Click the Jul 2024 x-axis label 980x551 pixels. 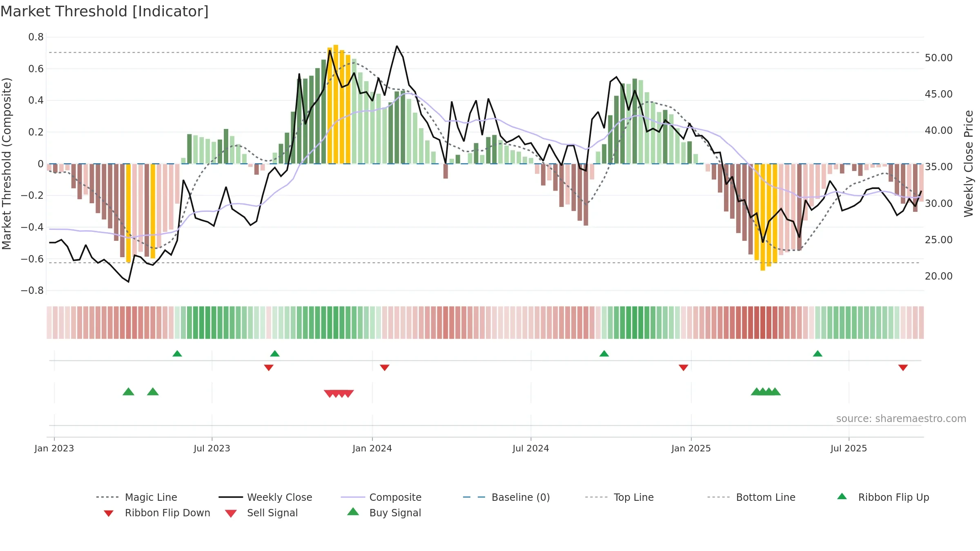(x=531, y=449)
